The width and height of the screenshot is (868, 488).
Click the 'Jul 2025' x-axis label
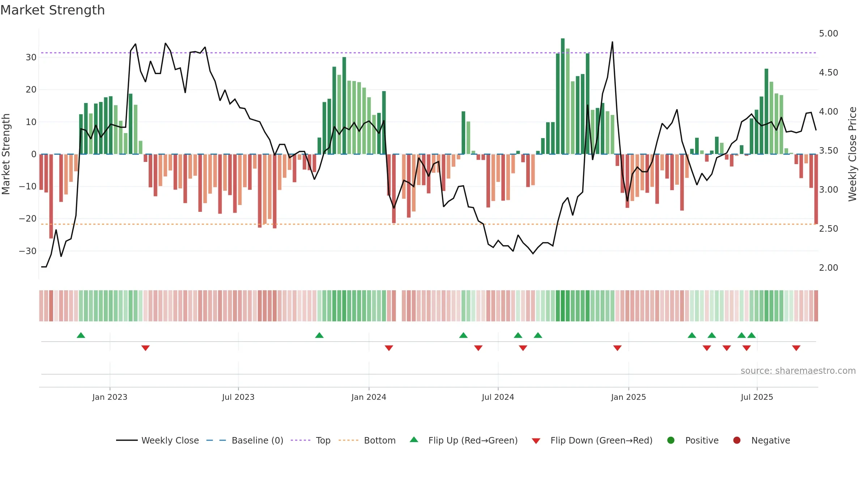point(757,397)
